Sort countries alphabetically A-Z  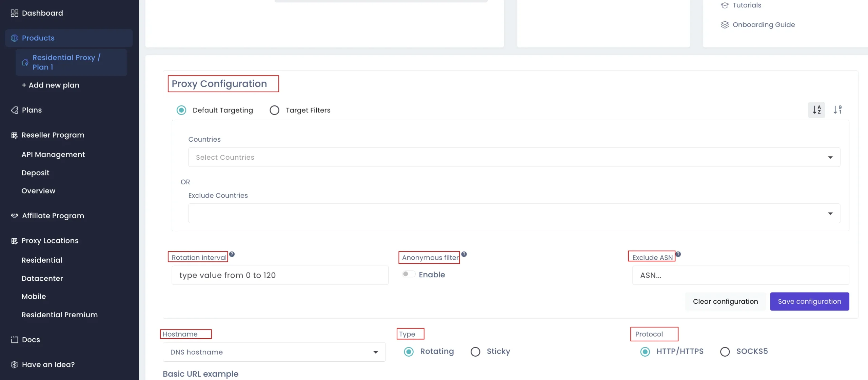(x=816, y=110)
